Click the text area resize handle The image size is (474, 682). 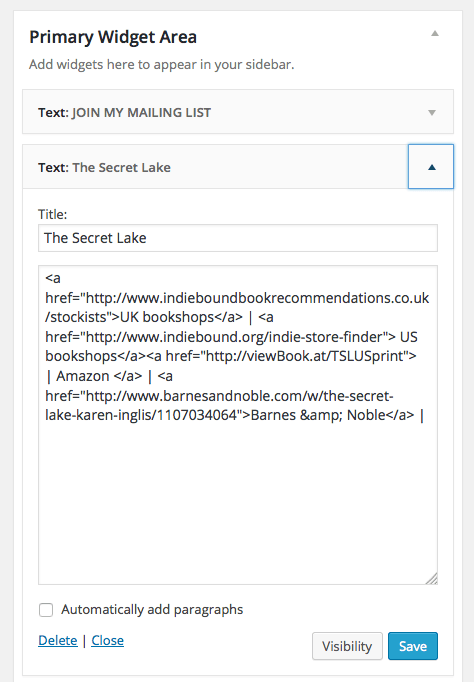[x=432, y=578]
